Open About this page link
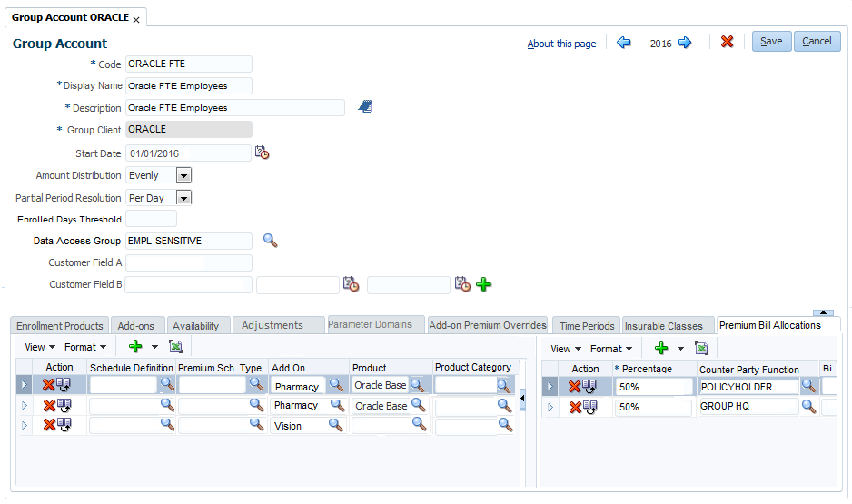Screen dimensions: 852x504 click(x=561, y=44)
